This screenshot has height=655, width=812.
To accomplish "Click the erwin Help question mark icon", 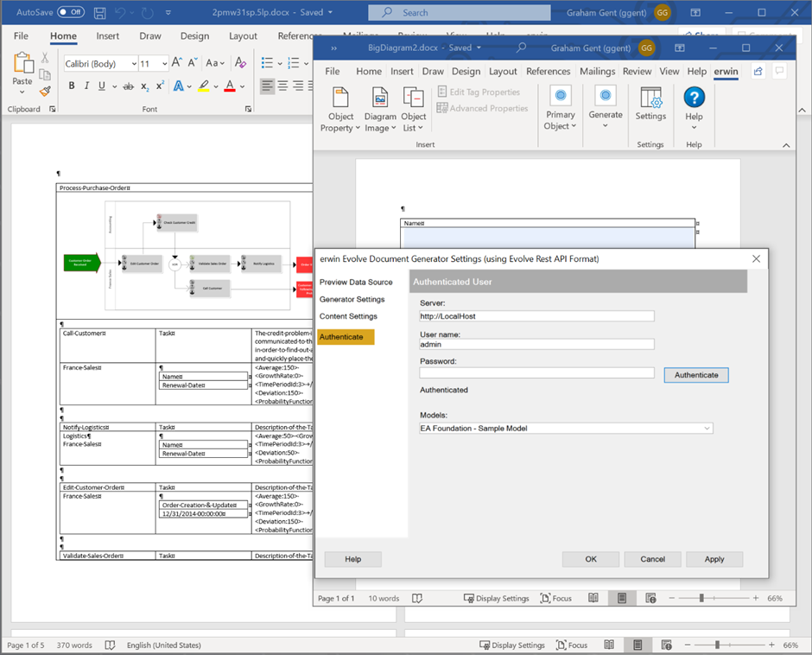I will (x=694, y=98).
